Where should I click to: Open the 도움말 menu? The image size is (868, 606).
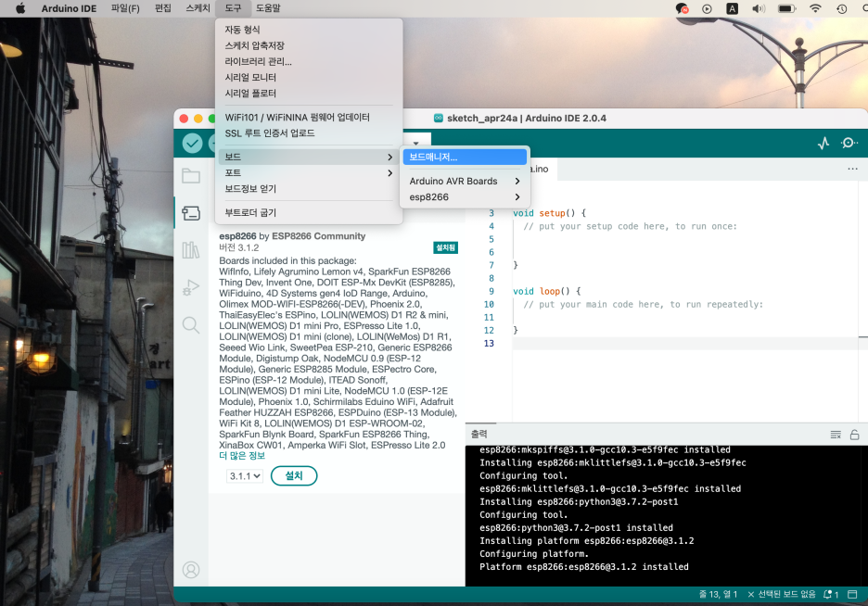click(268, 8)
